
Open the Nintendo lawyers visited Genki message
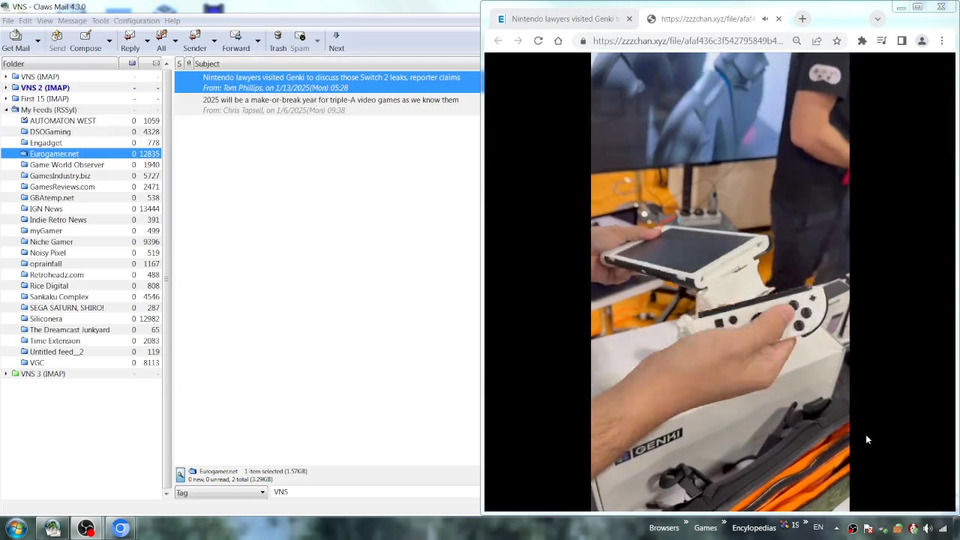tap(328, 83)
